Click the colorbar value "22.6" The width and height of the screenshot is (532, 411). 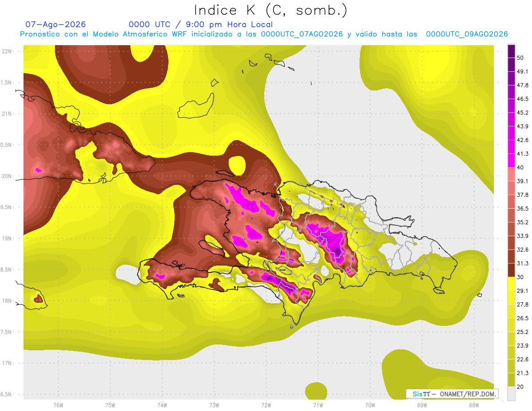click(x=522, y=360)
